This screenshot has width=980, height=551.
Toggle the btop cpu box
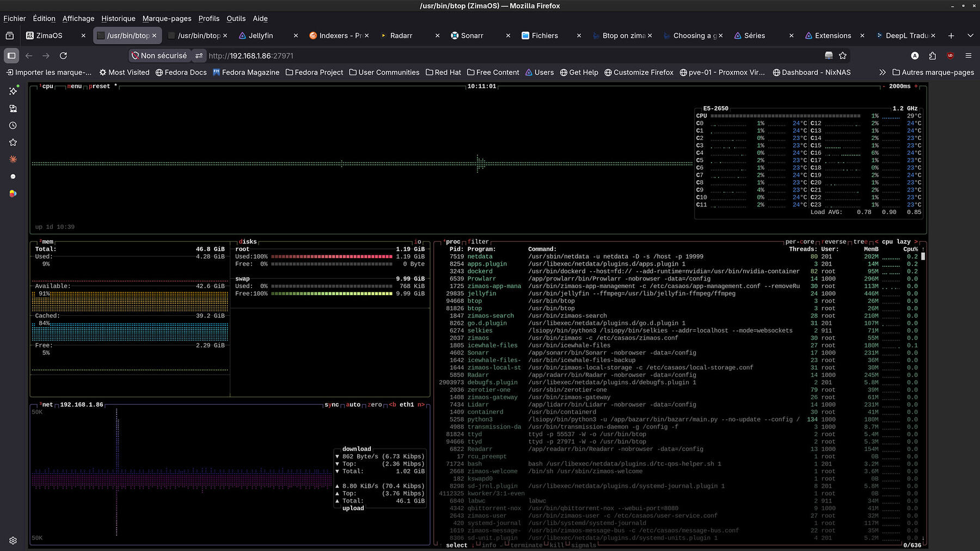(46, 86)
